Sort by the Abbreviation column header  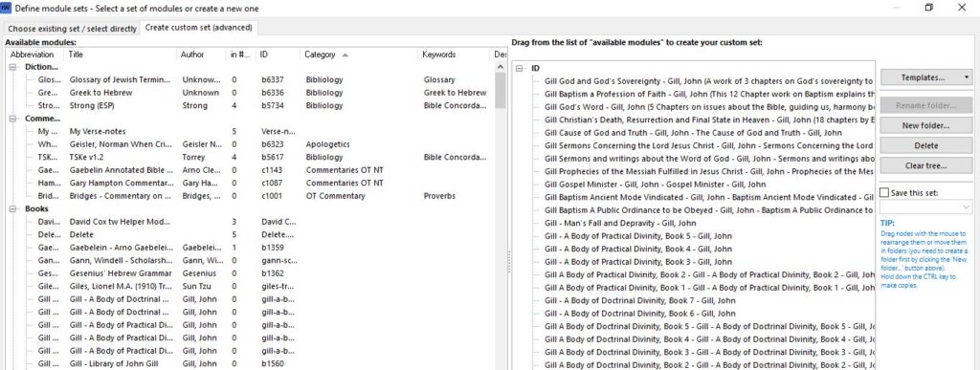[34, 54]
